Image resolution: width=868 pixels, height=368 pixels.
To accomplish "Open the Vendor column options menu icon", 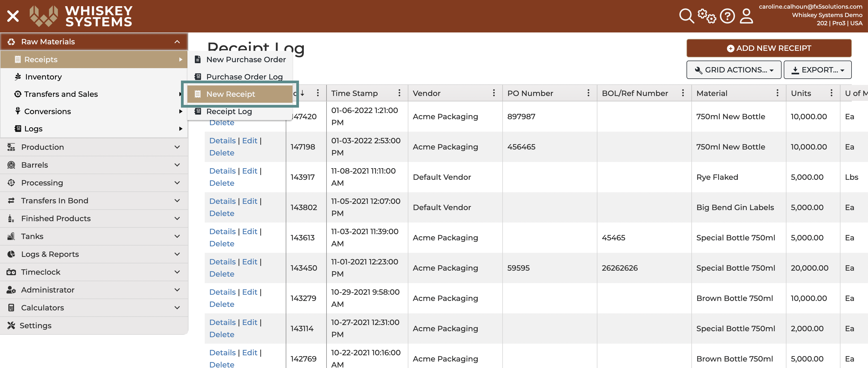I will click(x=494, y=93).
